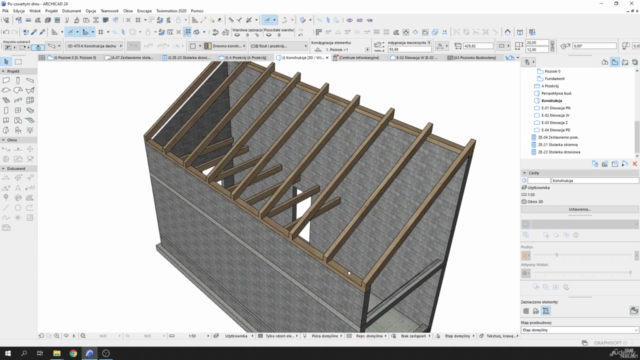Open the Publisher Sets navigator icon
Viewport: 640px width, 360px height.
tap(635, 62)
